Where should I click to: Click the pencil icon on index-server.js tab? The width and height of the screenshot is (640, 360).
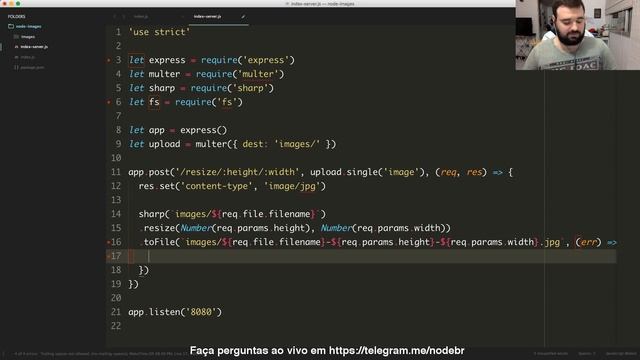243,17
